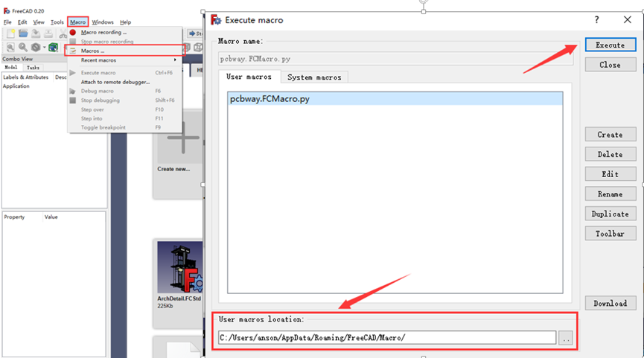This screenshot has height=358, width=644.
Task: Click the dialog help question mark
Action: click(x=597, y=19)
